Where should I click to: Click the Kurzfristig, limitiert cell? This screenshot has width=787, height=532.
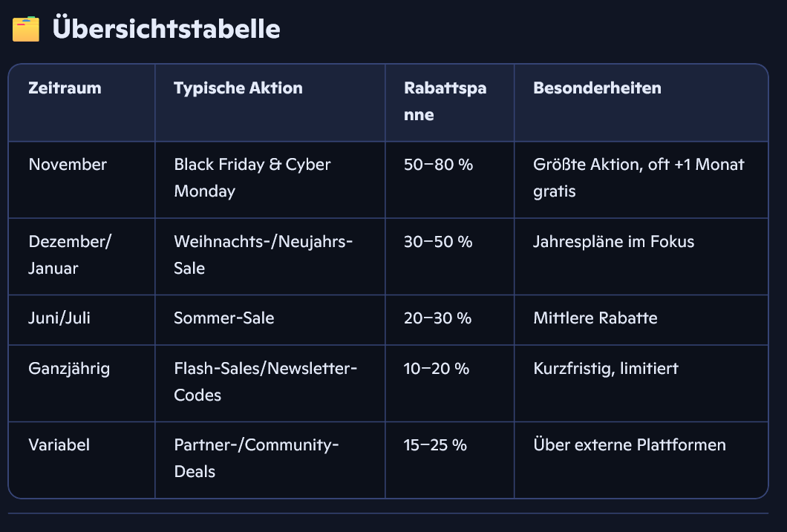(x=605, y=369)
